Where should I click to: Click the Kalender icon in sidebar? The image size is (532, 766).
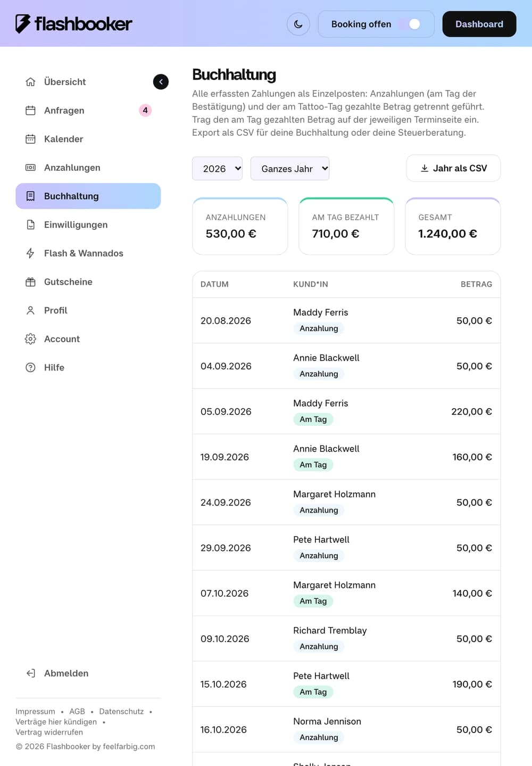point(30,139)
